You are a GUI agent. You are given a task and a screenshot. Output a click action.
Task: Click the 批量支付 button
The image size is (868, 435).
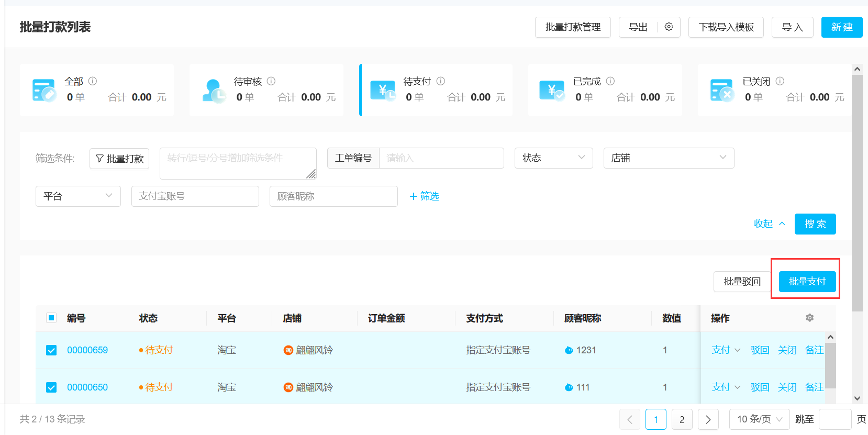pos(807,282)
